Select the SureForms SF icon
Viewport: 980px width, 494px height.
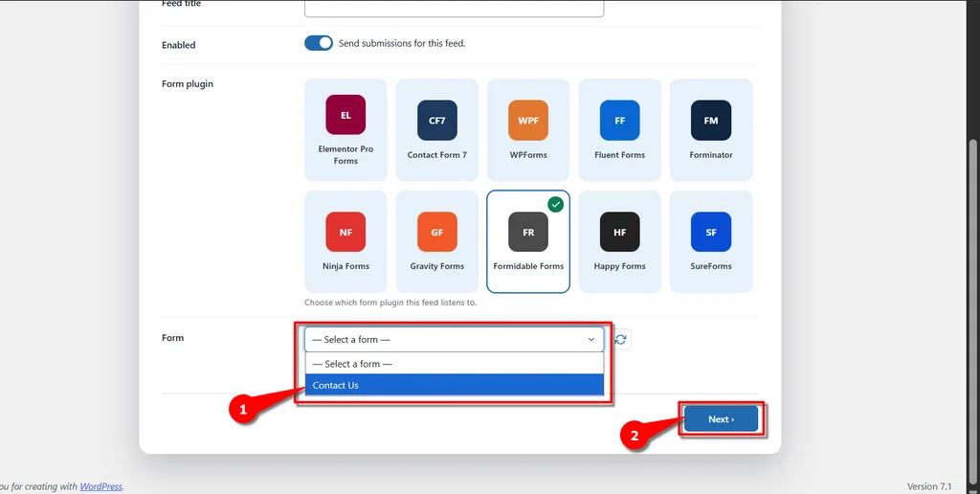[711, 232]
